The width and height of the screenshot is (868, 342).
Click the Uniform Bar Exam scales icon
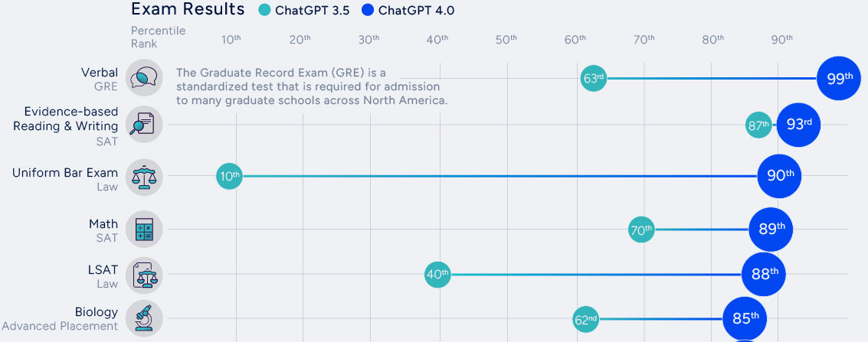(144, 176)
